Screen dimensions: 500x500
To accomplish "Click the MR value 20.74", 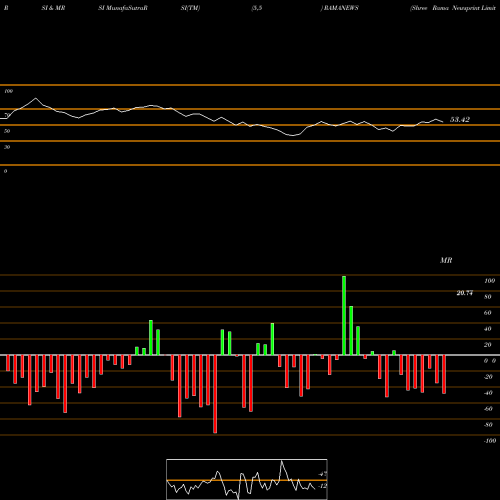I will (464, 293).
